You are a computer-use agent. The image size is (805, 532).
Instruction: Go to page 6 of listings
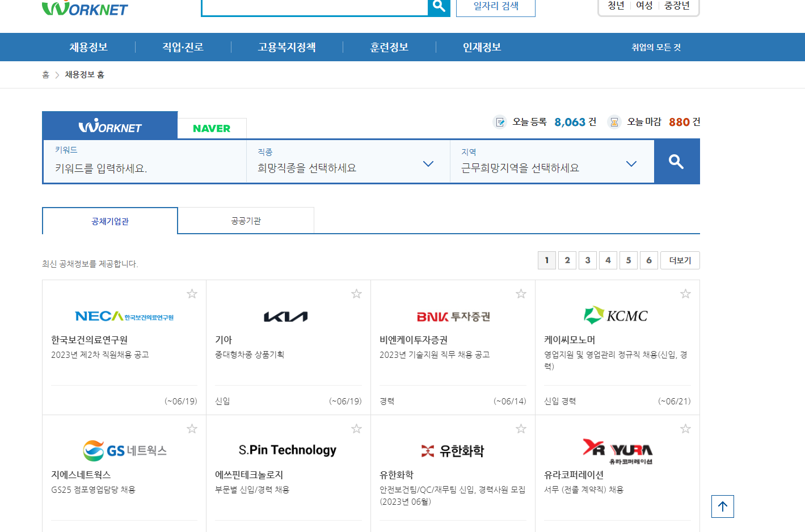[649, 260]
